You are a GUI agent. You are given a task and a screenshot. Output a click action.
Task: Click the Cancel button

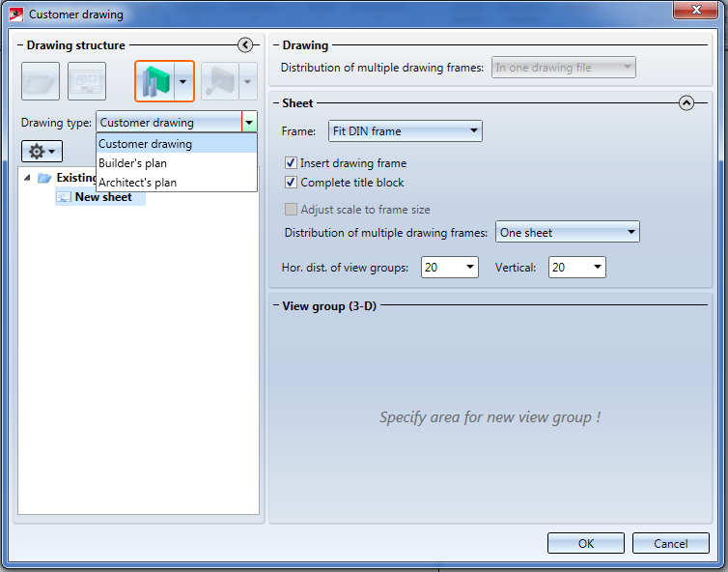(670, 543)
